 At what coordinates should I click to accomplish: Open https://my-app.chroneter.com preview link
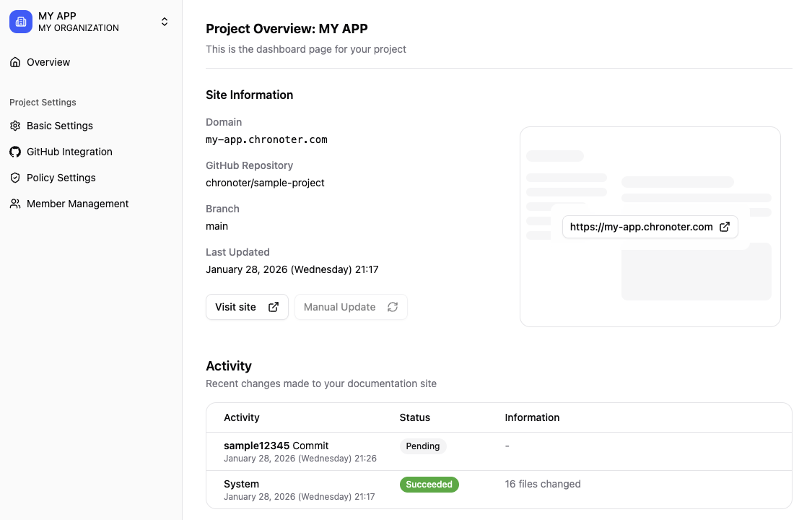tap(641, 226)
